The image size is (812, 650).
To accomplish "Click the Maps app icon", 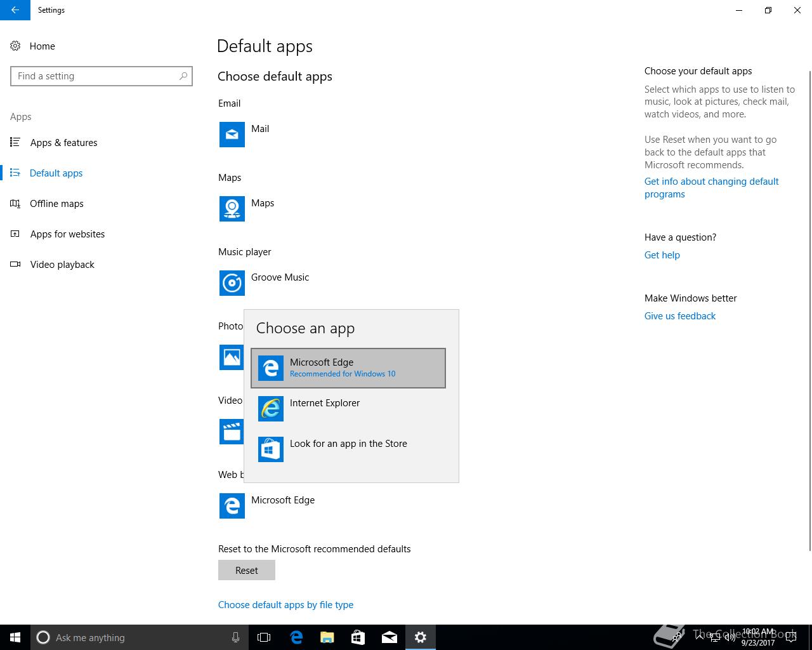I will [232, 209].
